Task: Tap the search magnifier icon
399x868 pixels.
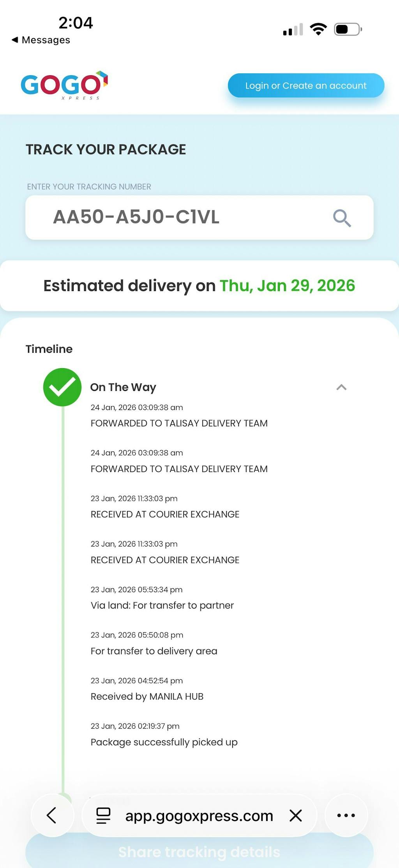Action: coord(342,218)
